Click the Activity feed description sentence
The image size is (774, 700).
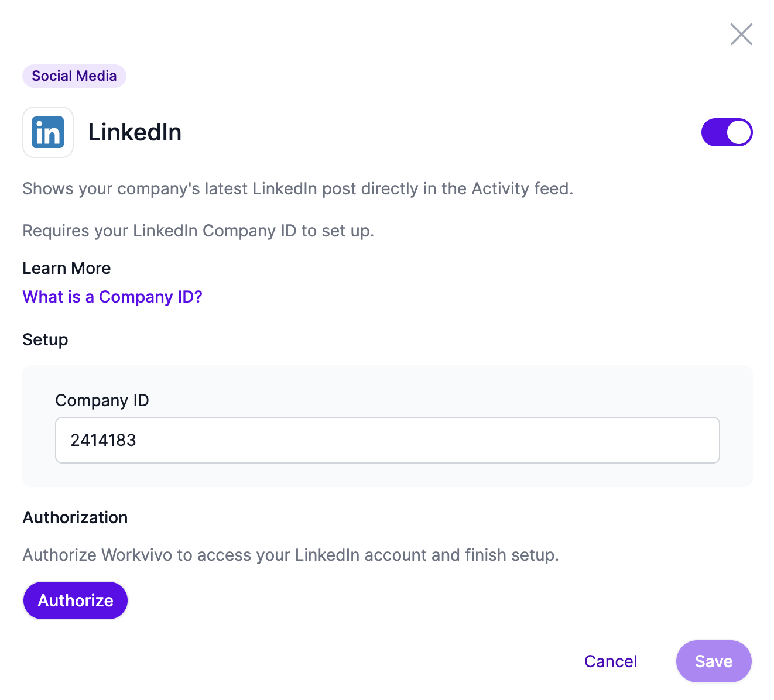297,188
